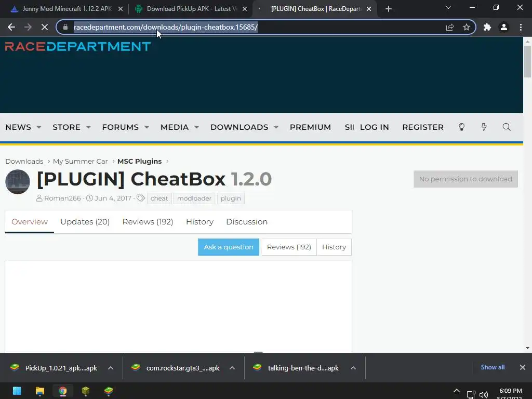Image resolution: width=532 pixels, height=399 pixels.
Task: Click Roman266 author avatar
Action: click(x=18, y=181)
